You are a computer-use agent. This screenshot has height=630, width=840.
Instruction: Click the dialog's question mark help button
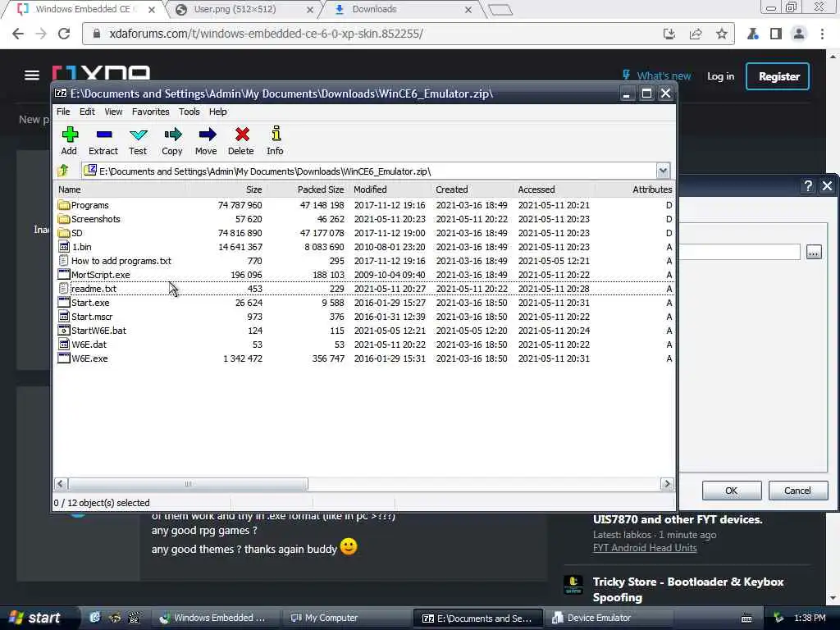coord(808,186)
